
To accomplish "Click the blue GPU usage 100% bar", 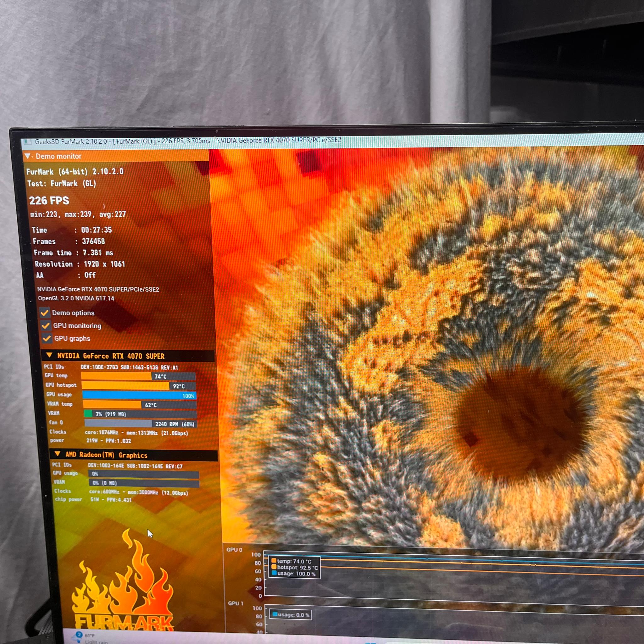I will click(x=139, y=396).
